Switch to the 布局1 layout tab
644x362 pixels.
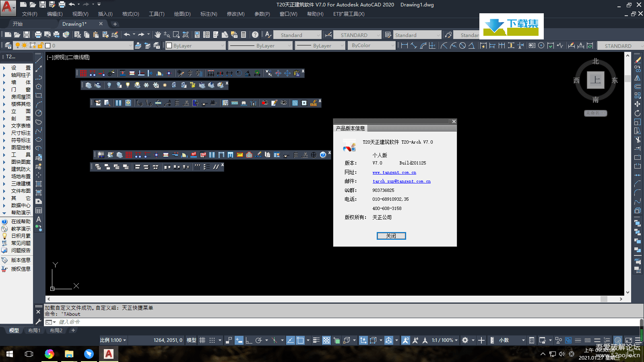[x=34, y=330]
